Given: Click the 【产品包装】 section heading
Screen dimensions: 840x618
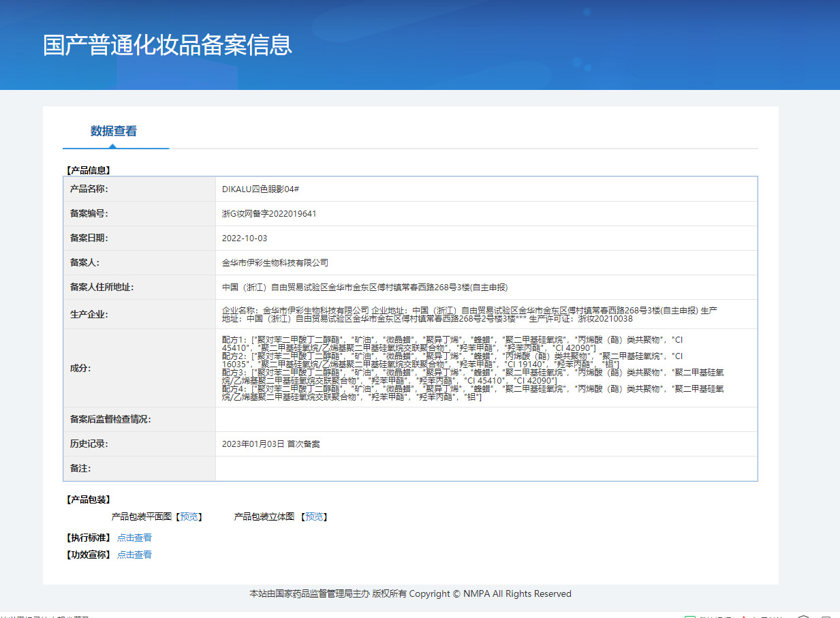Looking at the screenshot, I should (x=88, y=499).
